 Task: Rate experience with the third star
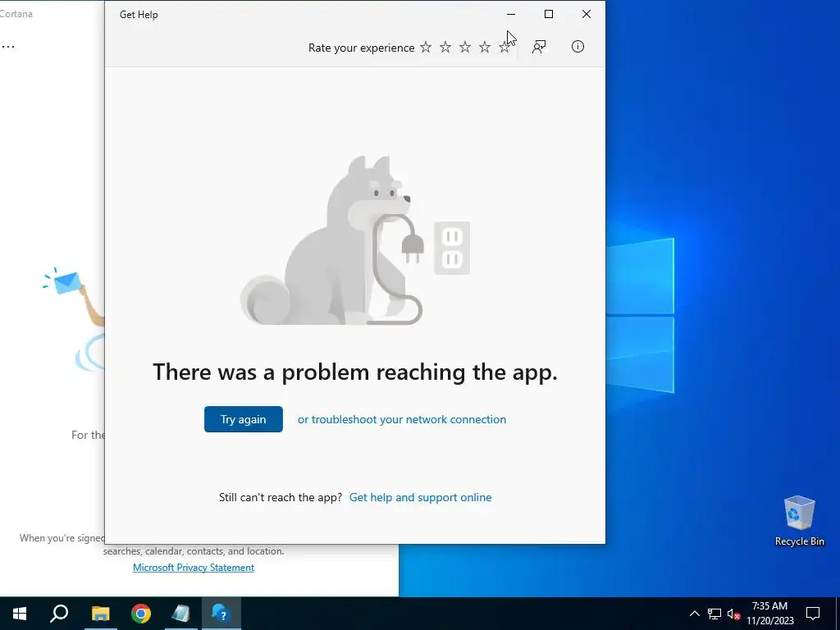465,47
